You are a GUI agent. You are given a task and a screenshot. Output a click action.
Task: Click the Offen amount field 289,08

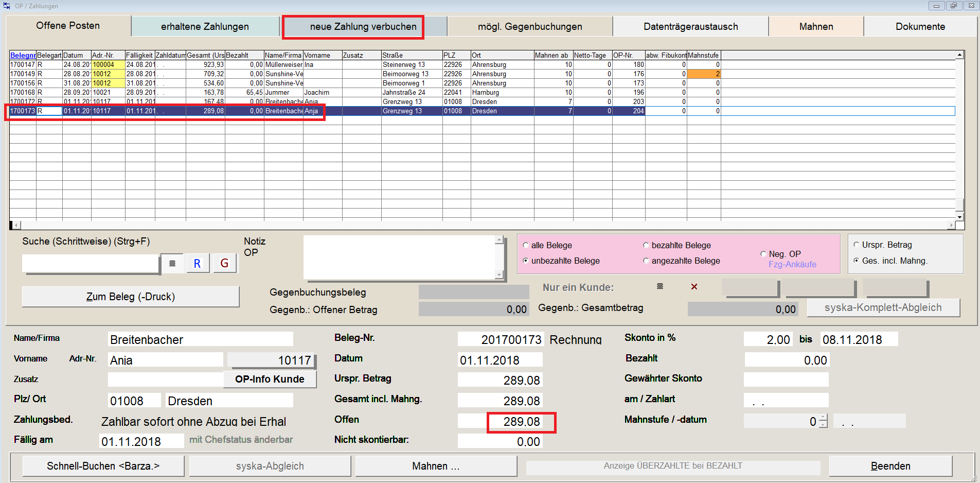(500, 422)
